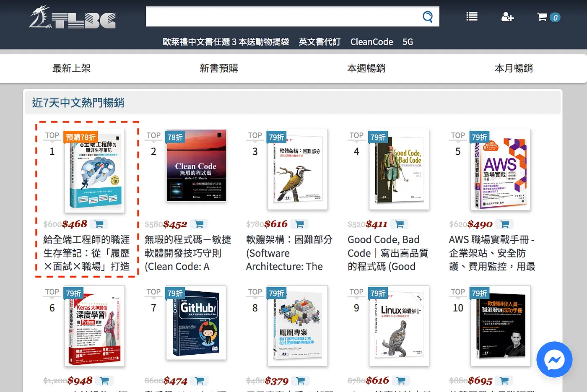Screen dimensions: 587x392
Task: Open title 無瑕的程式碼－敏捷軟體開發技巧守則
Action: coord(188,253)
